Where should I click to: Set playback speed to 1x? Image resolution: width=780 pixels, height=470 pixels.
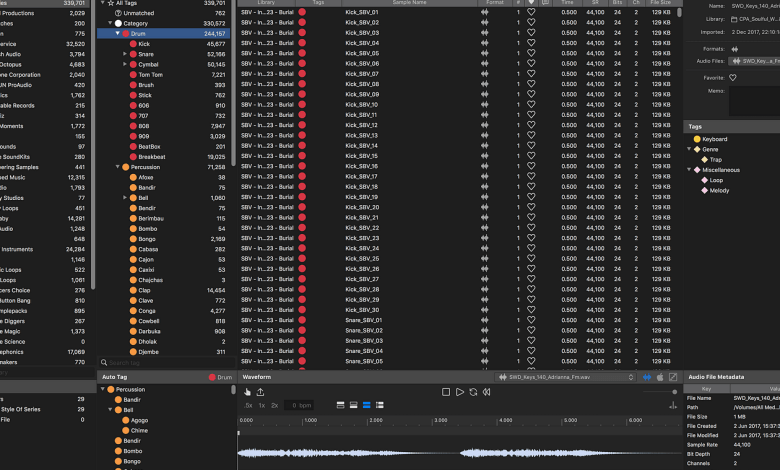click(x=262, y=405)
